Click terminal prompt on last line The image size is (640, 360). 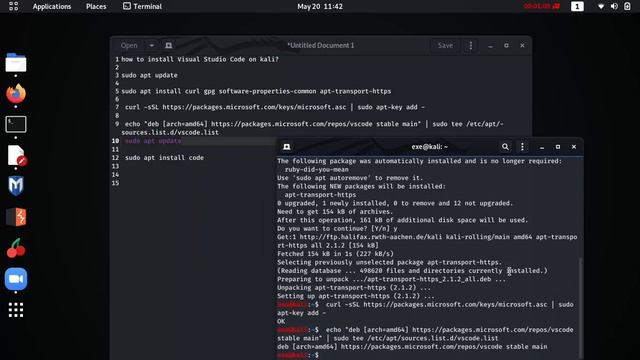[x=298, y=355]
